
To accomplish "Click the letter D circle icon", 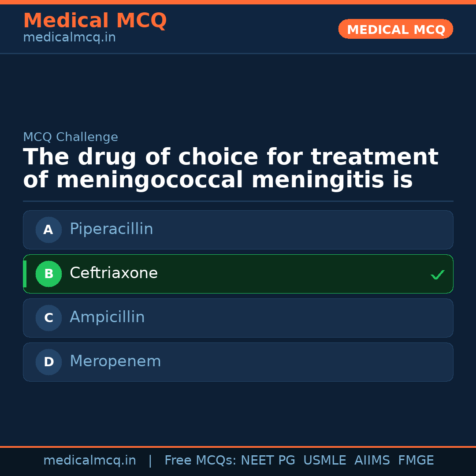I will (48, 362).
